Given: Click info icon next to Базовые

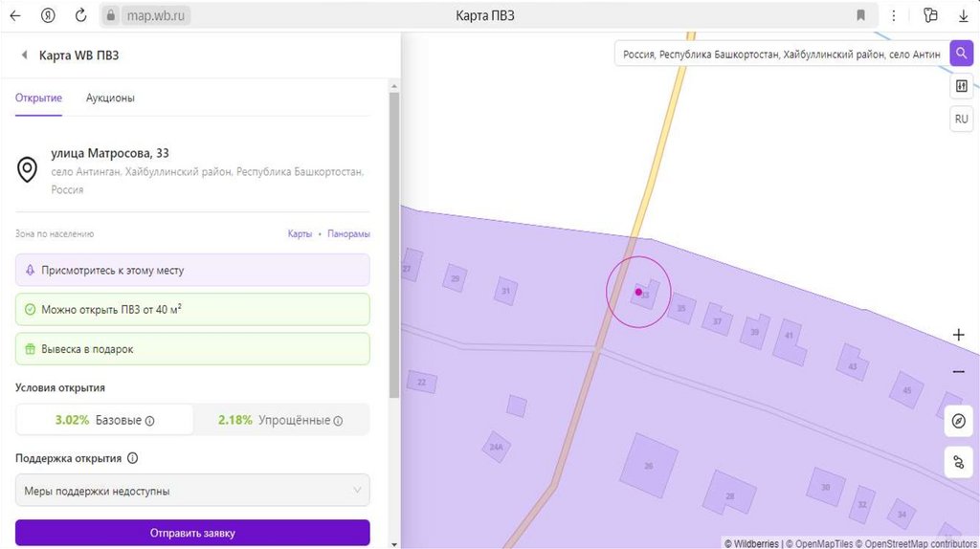Looking at the screenshot, I should [149, 421].
